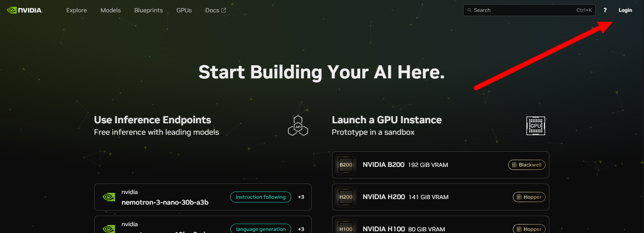Open the external Docs link
The width and height of the screenshot is (644, 233).
[x=215, y=10]
